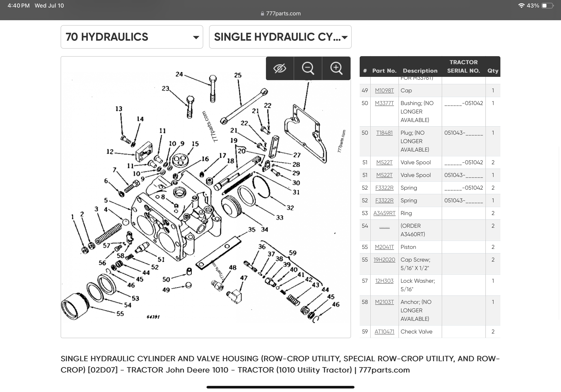Tap callout number 48 in diagram
Image resolution: width=561 pixels, height=392 pixels.
point(233,267)
